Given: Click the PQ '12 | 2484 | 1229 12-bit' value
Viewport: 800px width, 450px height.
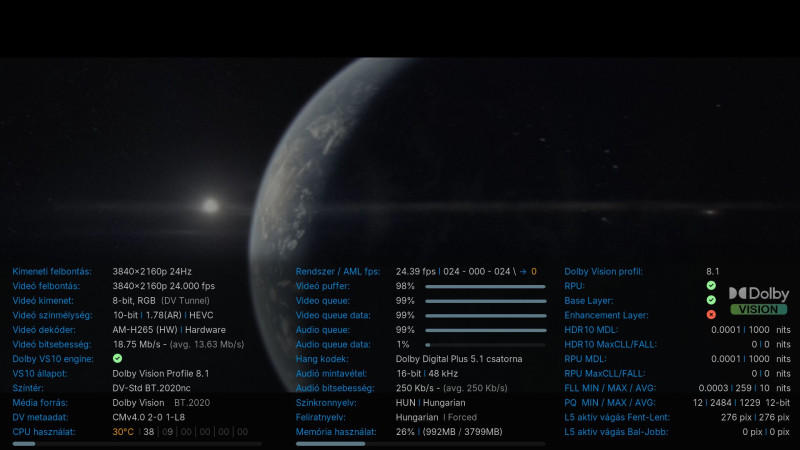Looking at the screenshot, I should coord(741,403).
